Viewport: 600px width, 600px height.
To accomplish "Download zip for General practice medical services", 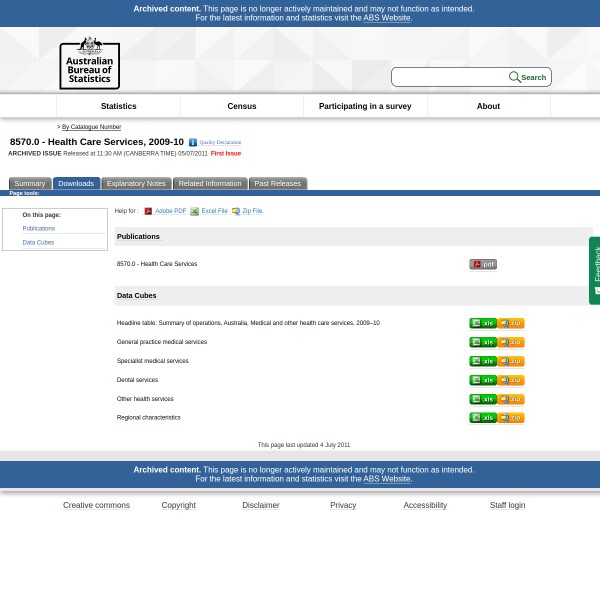I will click(511, 342).
